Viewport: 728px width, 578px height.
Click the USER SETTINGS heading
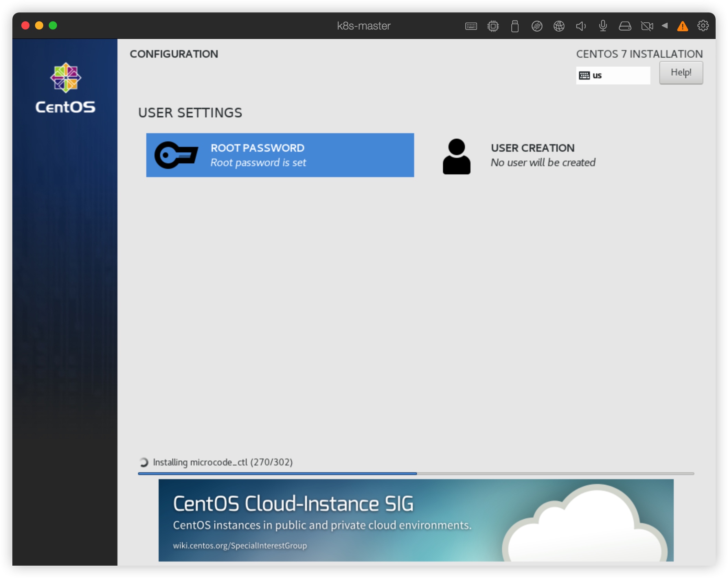click(x=190, y=113)
